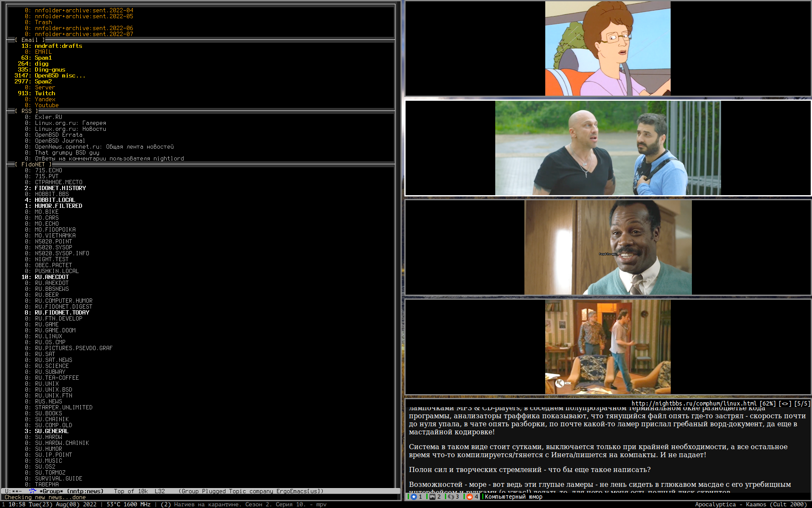Select the Youtube group
Viewport: 812px width, 508px height.
[x=47, y=105]
